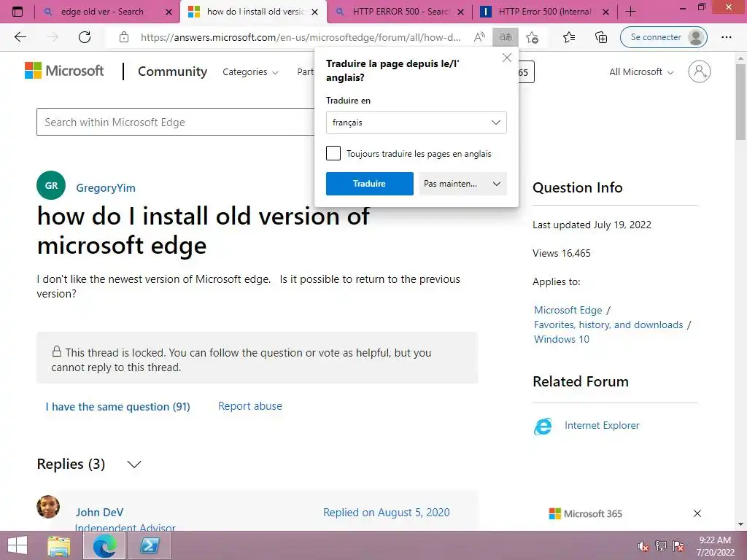Open John DeV's profile link

point(99,513)
